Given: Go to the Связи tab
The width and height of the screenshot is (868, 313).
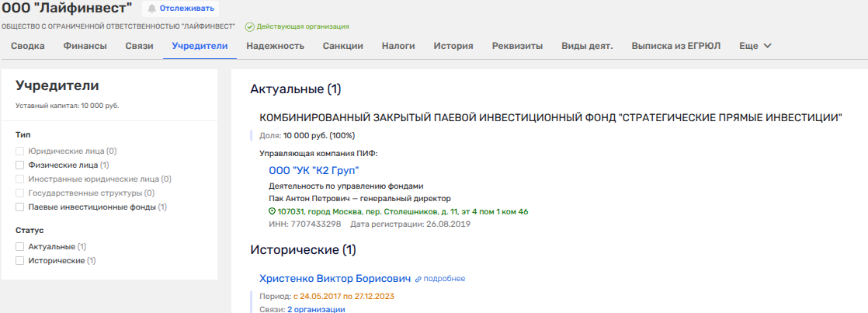Looking at the screenshot, I should coord(139,46).
